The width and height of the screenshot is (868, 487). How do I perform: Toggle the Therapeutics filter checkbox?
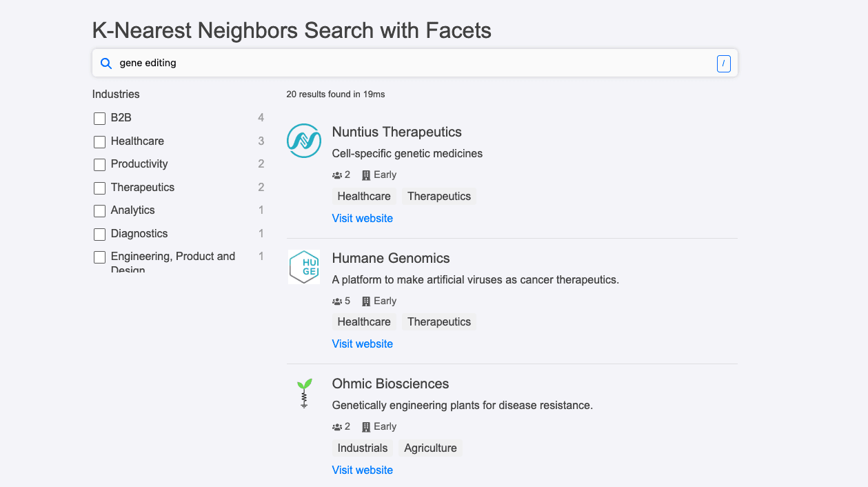pos(99,188)
